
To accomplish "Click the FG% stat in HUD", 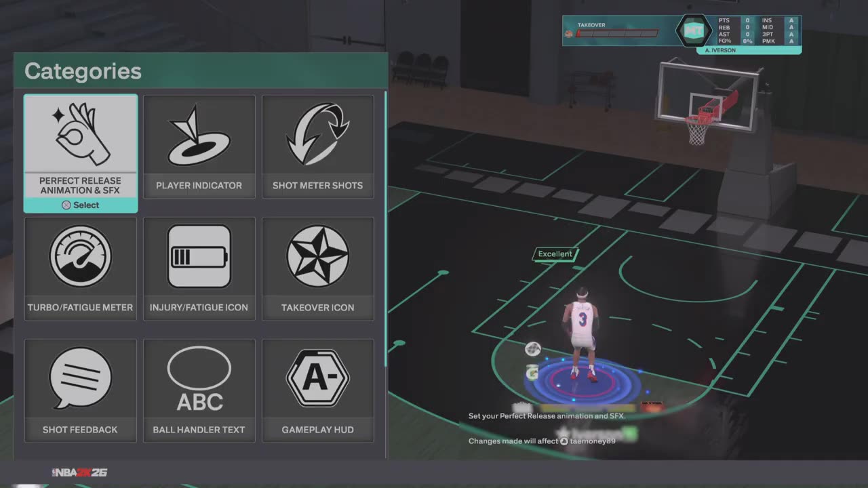I will click(736, 41).
